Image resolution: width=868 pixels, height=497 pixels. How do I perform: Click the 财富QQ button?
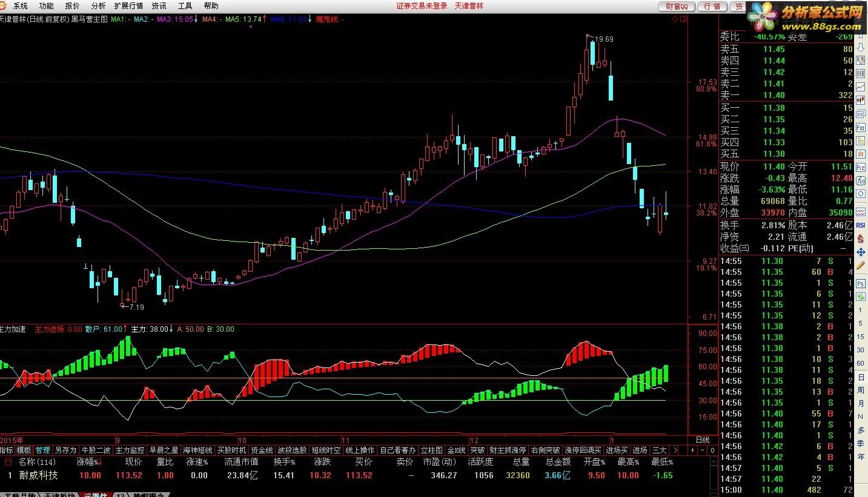[x=677, y=6]
